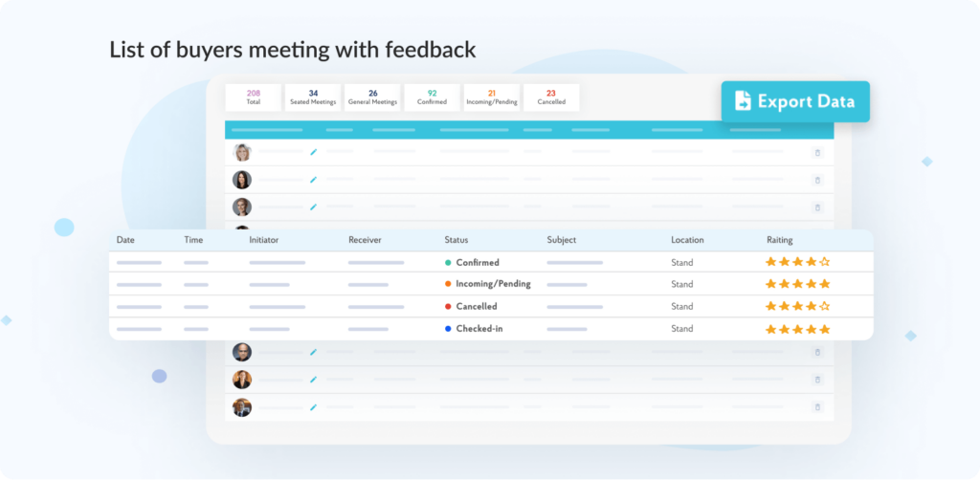Click the edit pencil beside the man in suit
Viewport: 980px width, 480px height.
(313, 407)
